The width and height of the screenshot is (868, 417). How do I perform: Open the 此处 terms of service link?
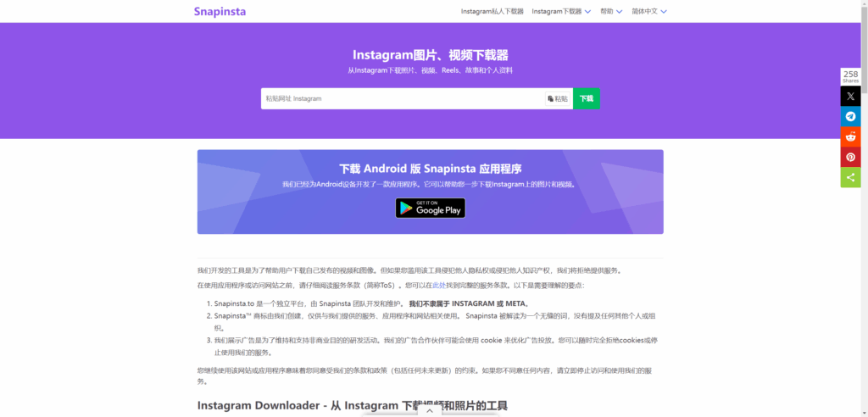(x=439, y=285)
